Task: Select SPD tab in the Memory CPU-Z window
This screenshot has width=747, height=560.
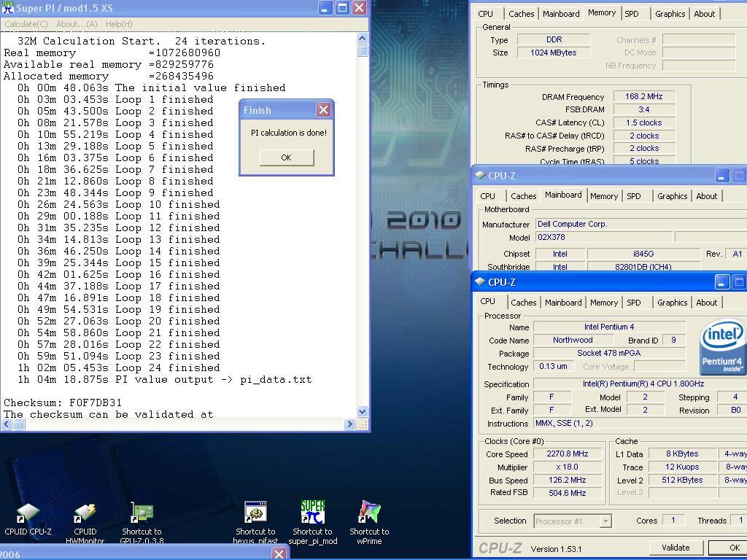Action: pyautogui.click(x=632, y=14)
